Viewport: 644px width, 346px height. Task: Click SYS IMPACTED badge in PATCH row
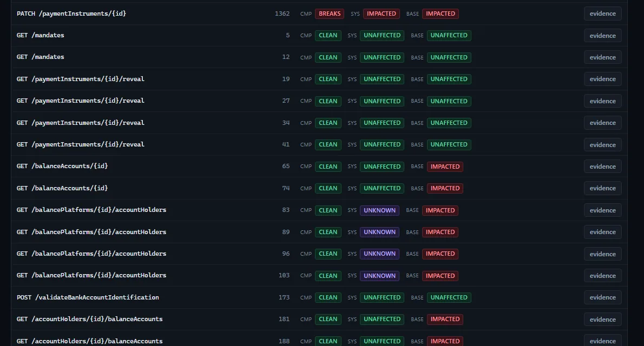pos(381,14)
